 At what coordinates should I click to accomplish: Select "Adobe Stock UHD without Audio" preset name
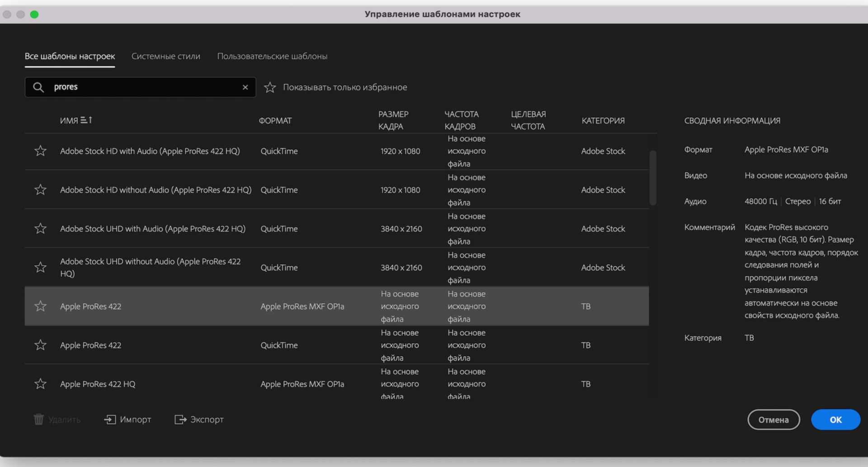[150, 267]
